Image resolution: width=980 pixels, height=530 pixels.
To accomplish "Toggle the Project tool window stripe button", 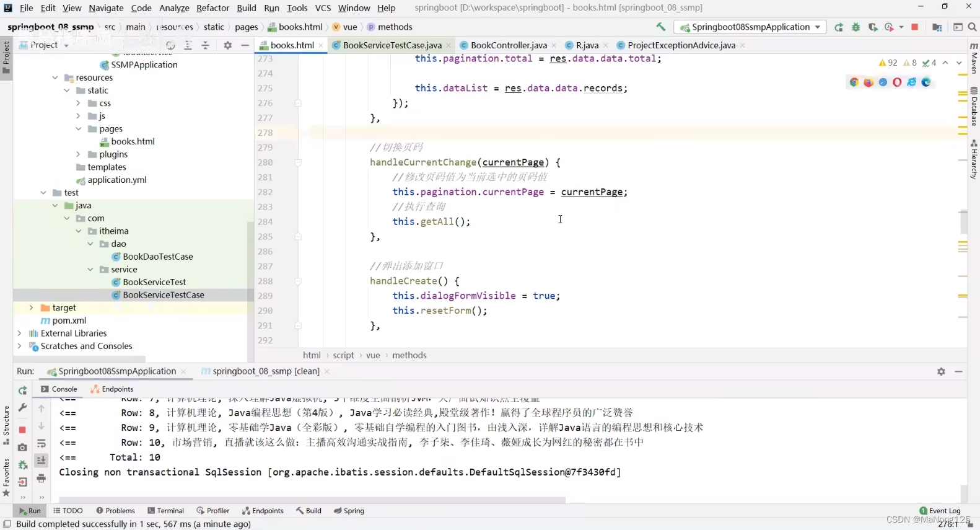I will point(6,57).
